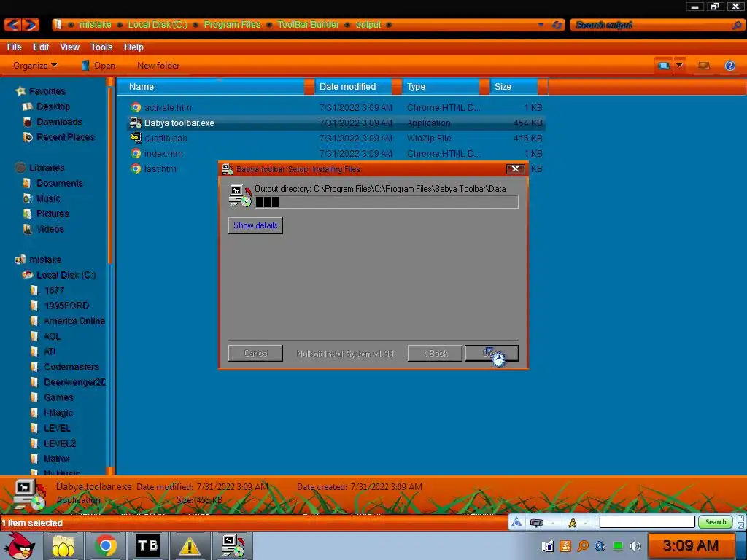Screen dimensions: 747x560
Task: Close the Babya toolbar Setup dialog
Action: (x=515, y=168)
